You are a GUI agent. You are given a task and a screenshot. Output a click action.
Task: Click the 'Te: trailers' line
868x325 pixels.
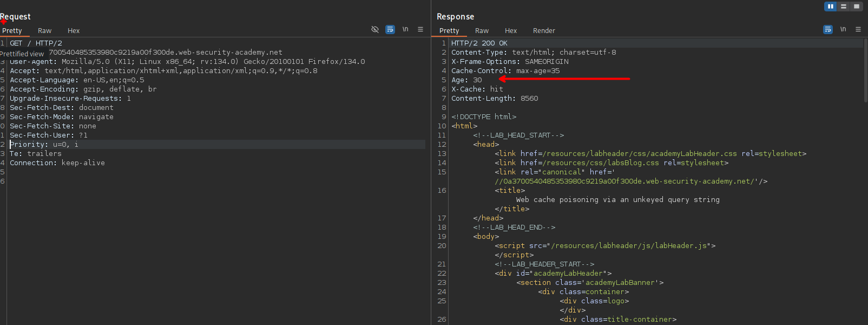[x=36, y=153]
